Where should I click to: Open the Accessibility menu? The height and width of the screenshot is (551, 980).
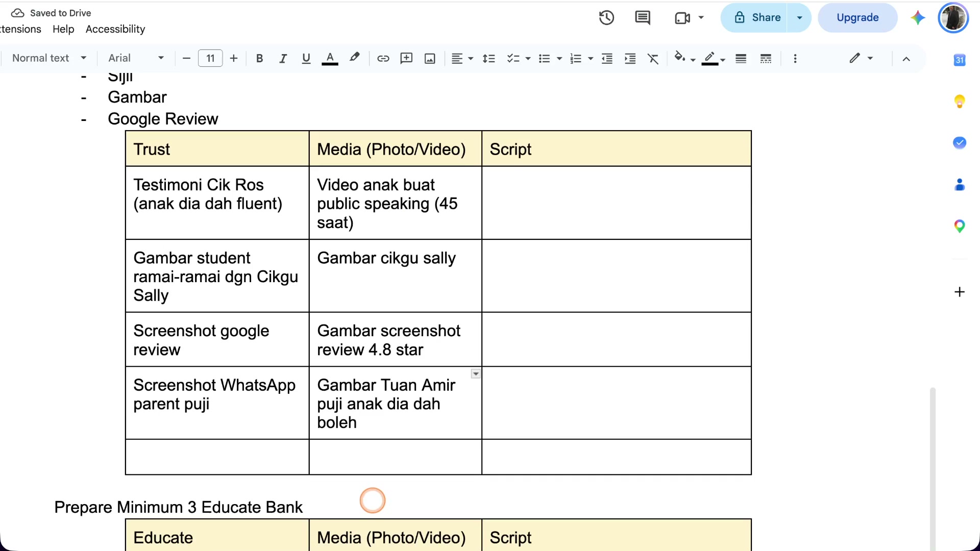115,29
